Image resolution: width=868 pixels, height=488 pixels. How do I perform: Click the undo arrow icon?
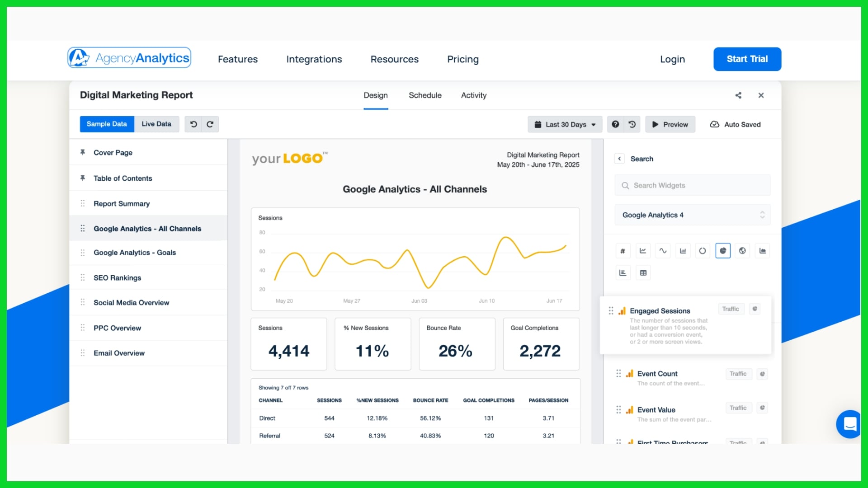[193, 124]
